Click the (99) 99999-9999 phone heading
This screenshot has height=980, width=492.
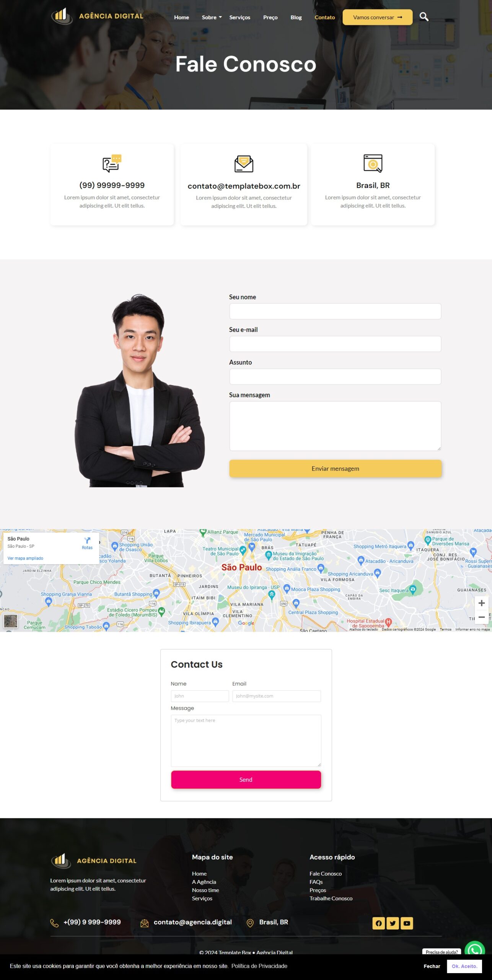click(x=112, y=185)
